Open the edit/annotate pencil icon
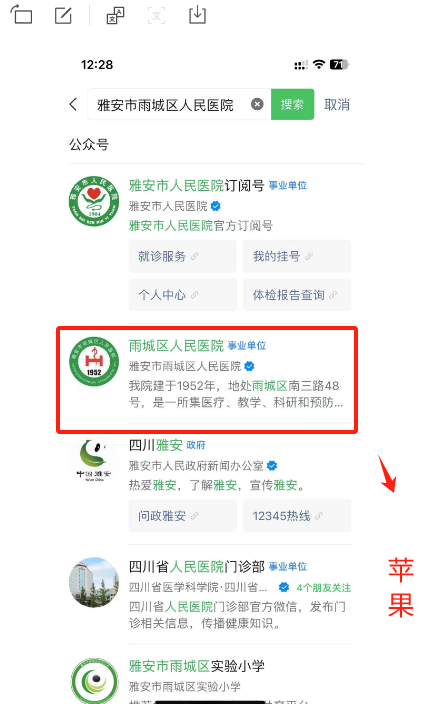 click(63, 15)
